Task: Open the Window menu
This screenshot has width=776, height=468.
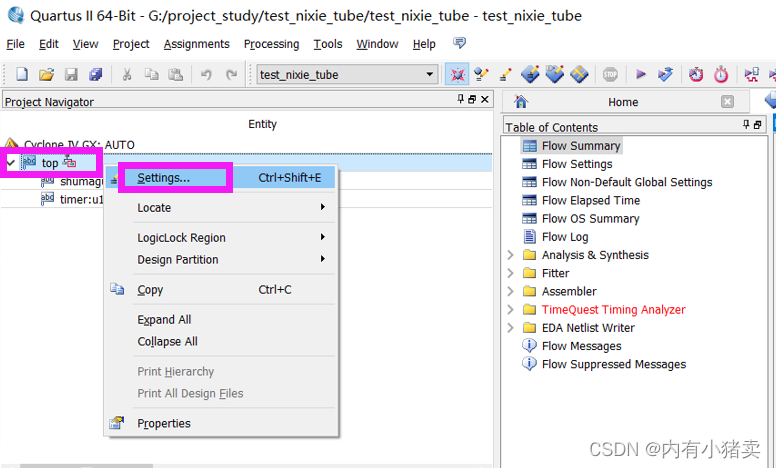Action: point(377,44)
